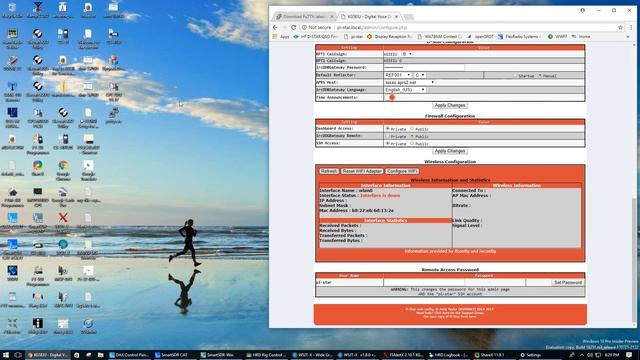Open the yellow folder desktop icon
This screenshot has width=640, height=360.
pos(63,89)
